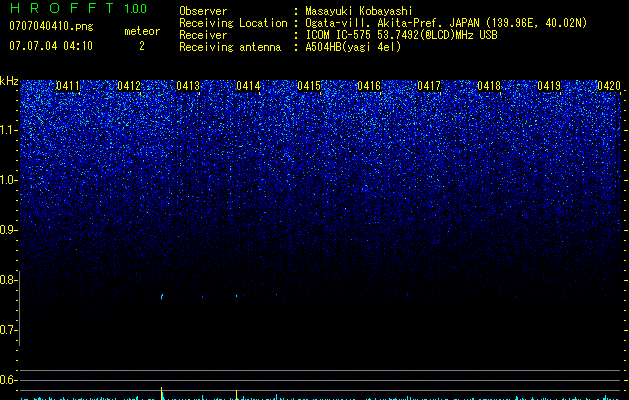This screenshot has width=629, height=400.
Task: Click observer name Masayuki Kobayashi
Action: tap(359, 11)
